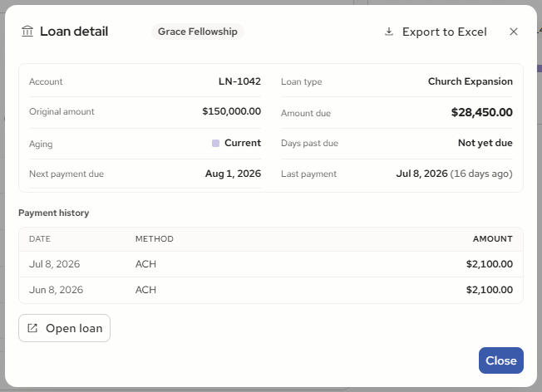Click ACH method in the Jul 8 row
This screenshot has height=392, width=542.
tap(145, 264)
